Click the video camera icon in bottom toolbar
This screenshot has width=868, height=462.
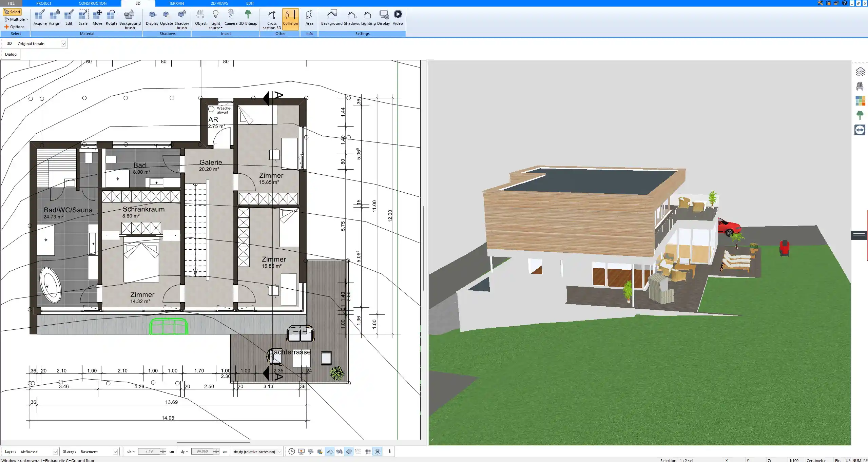point(311,451)
